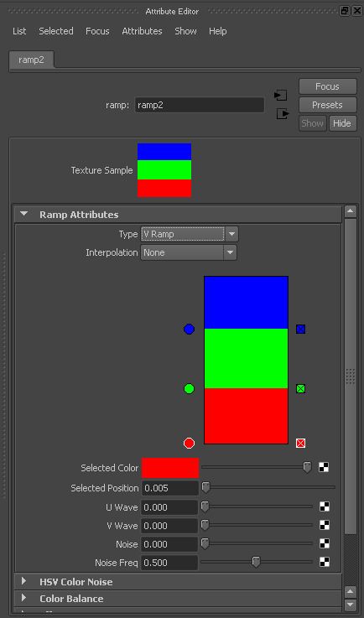Open the Selected menu

[x=56, y=31]
